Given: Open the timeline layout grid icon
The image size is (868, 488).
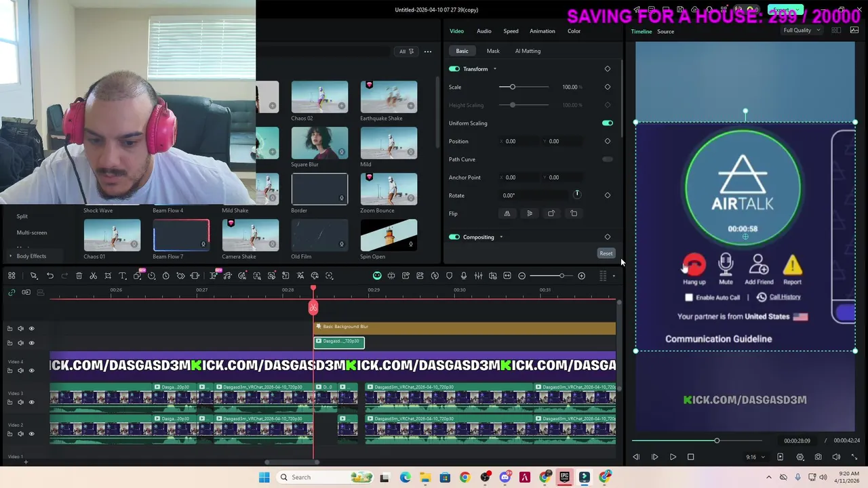Looking at the screenshot, I should pyautogui.click(x=602, y=276).
